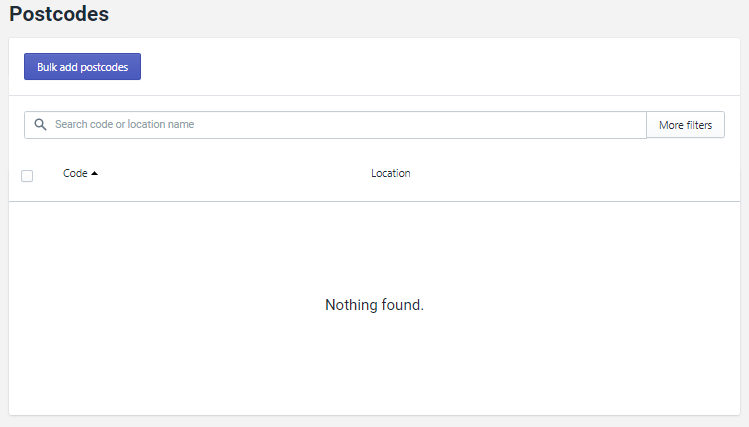This screenshot has height=427, width=749.
Task: Sort the table by Location column
Action: 390,173
